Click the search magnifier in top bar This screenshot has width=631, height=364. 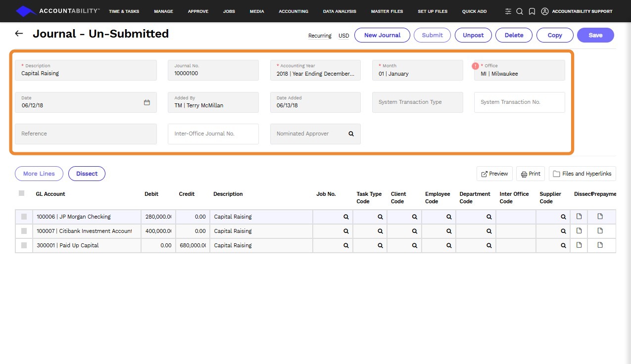pyautogui.click(x=520, y=11)
